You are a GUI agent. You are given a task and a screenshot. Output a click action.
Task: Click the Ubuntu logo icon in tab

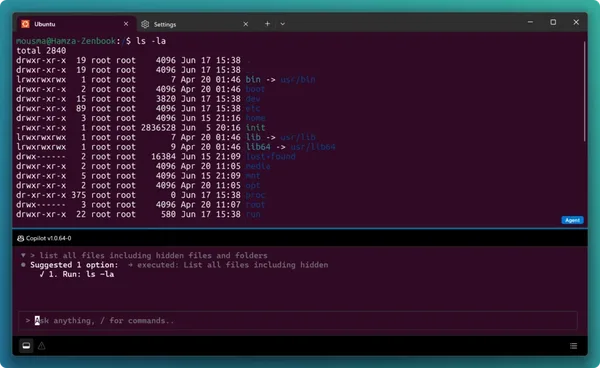(x=26, y=24)
